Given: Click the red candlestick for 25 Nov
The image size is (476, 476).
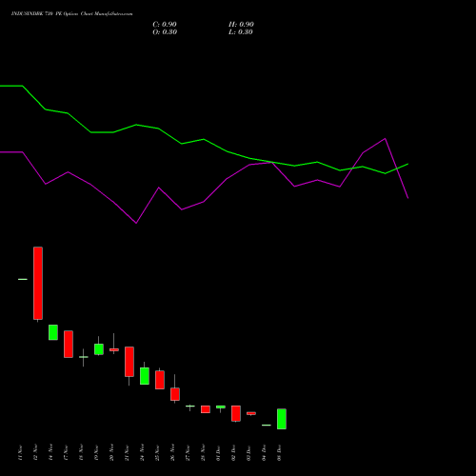Looking at the screenshot, I should tap(160, 380).
